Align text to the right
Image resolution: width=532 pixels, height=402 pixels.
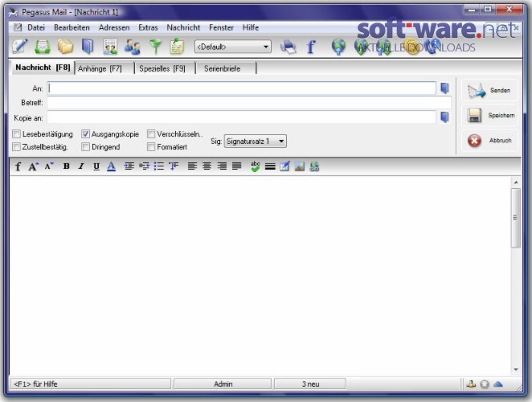tap(222, 166)
